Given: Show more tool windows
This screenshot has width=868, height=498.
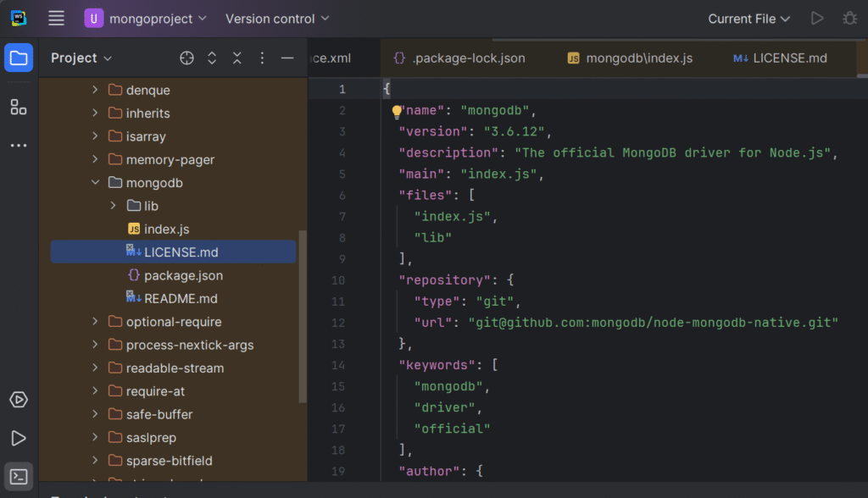Looking at the screenshot, I should [19, 146].
